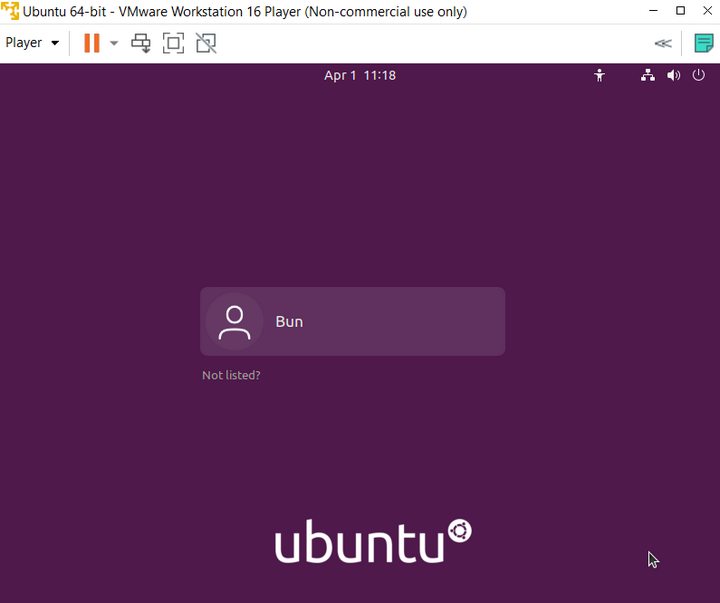Close the VMware Player window
720x603 pixels.
[708, 11]
